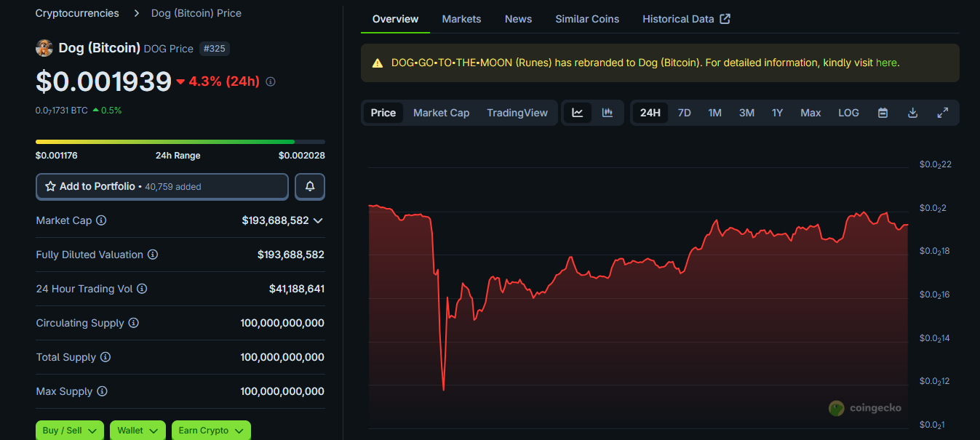The image size is (980, 440).
Task: Follow the 'here' rebrand link
Action: [x=886, y=63]
